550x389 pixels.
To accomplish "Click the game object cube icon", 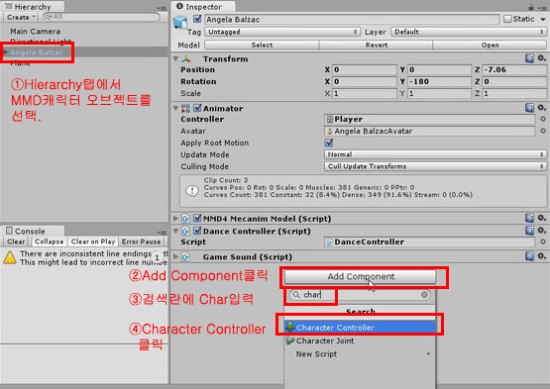I will pyautogui.click(x=181, y=22).
